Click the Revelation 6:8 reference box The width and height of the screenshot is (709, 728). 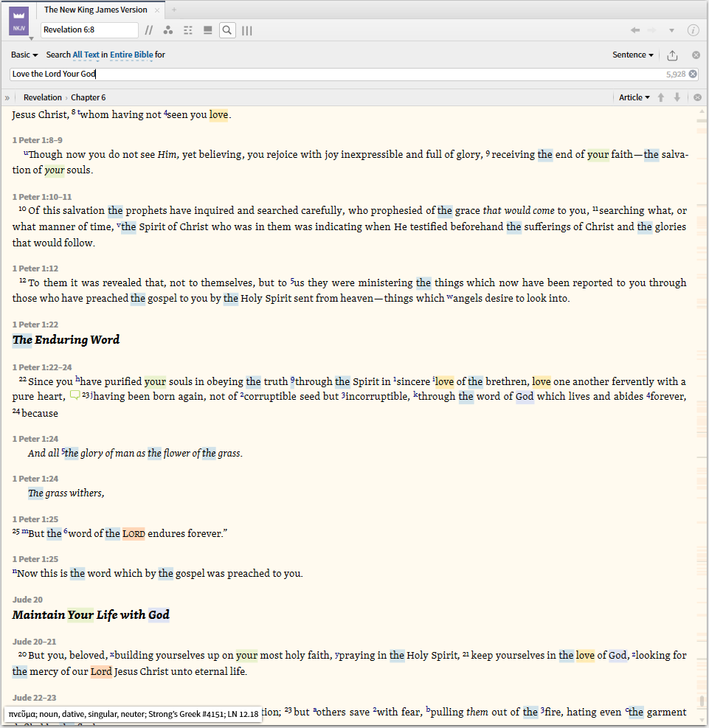tap(89, 30)
